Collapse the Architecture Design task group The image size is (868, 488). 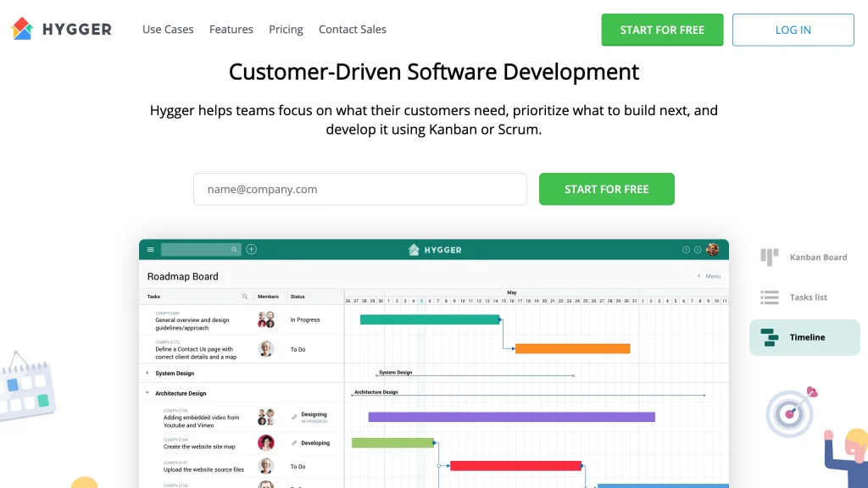click(147, 393)
